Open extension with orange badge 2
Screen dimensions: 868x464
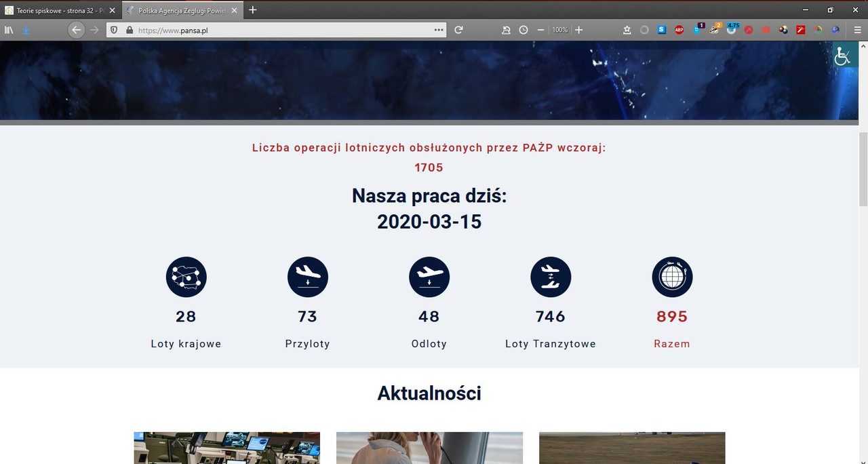715,28
